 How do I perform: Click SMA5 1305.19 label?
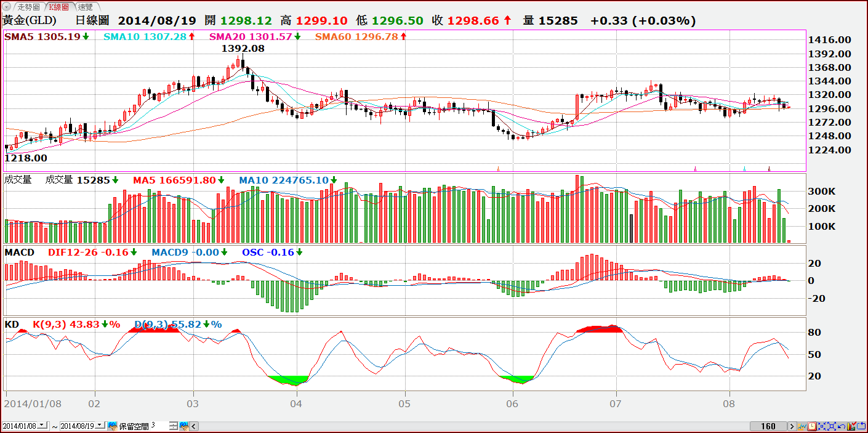pyautogui.click(x=42, y=36)
